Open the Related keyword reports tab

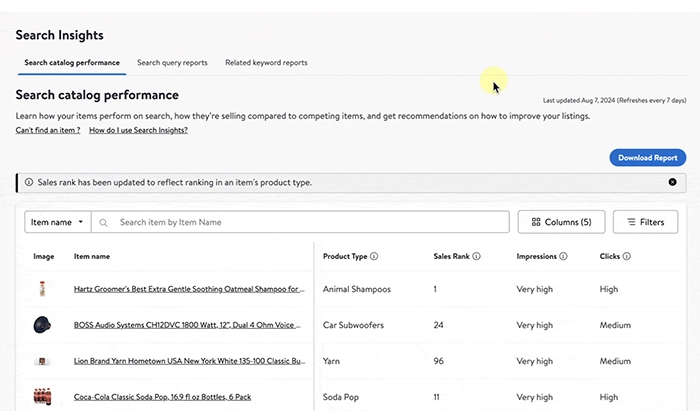coord(266,63)
